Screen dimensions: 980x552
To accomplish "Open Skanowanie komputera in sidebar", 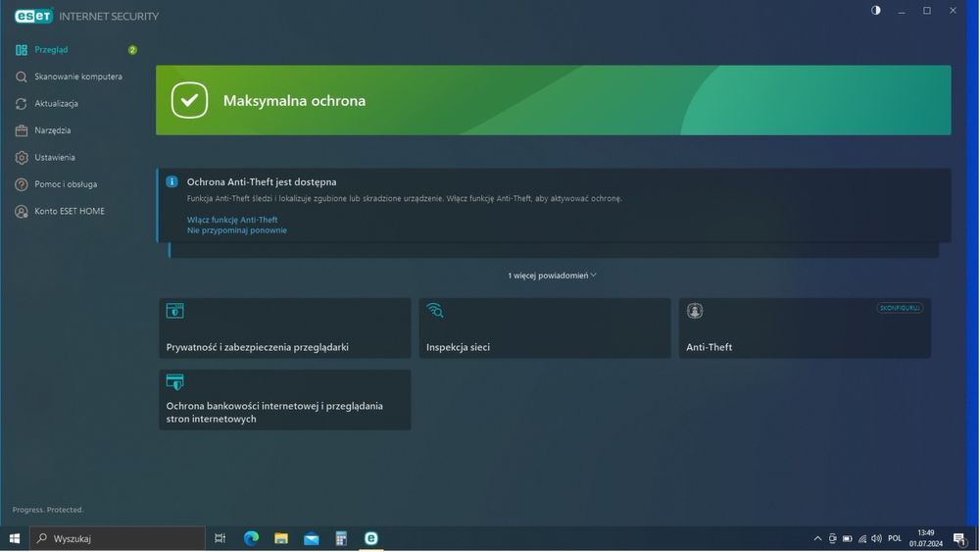I will [78, 76].
